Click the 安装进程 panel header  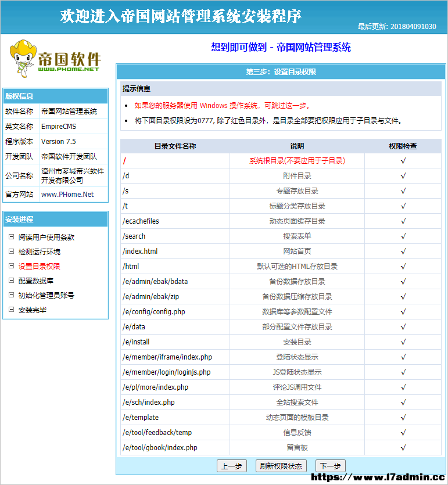tap(55, 220)
